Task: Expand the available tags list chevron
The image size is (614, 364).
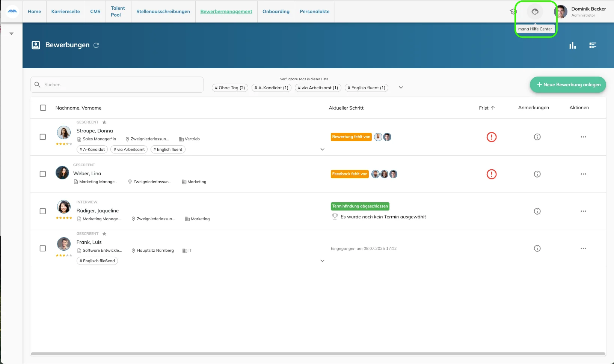Action: [401, 87]
